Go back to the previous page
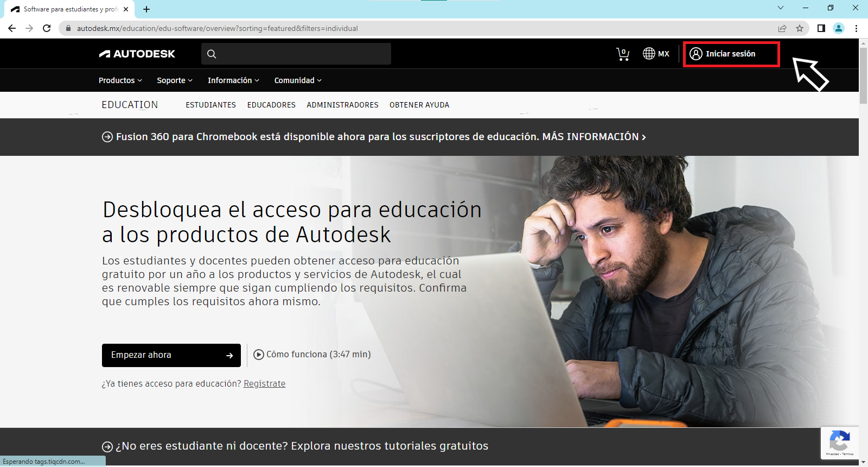Screen dimensions: 868x467 [12, 28]
